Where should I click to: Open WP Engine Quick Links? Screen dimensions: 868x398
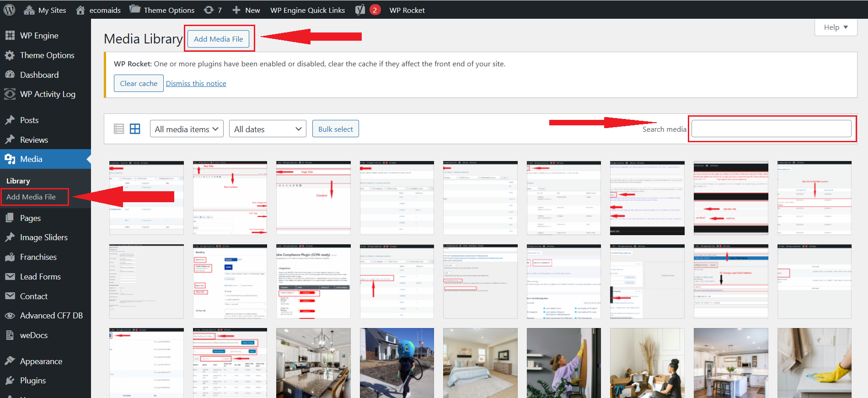point(307,10)
